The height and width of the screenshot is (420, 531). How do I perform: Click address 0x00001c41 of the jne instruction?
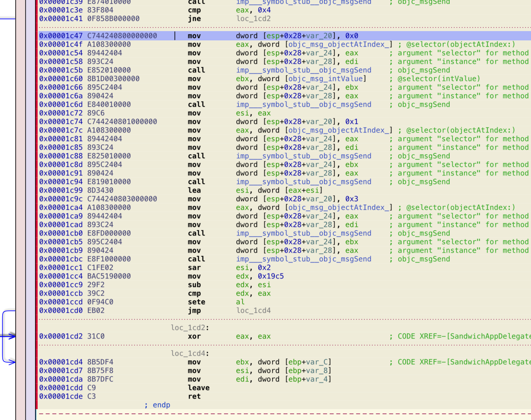(61, 18)
